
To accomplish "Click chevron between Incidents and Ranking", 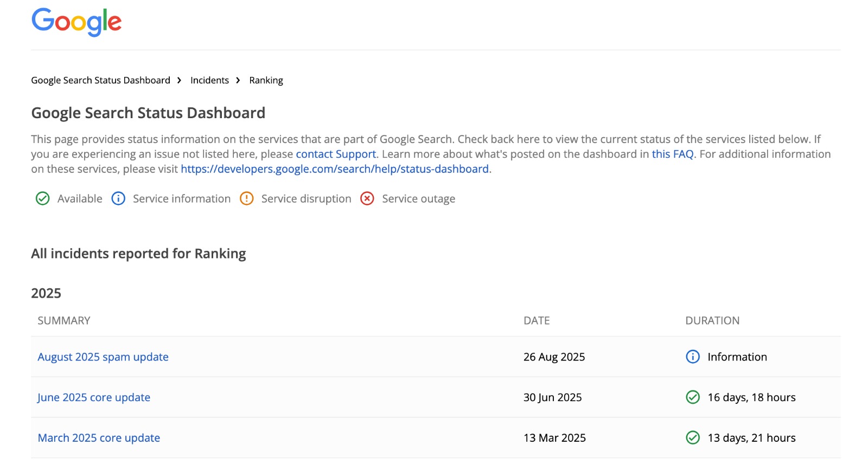I will pyautogui.click(x=238, y=80).
